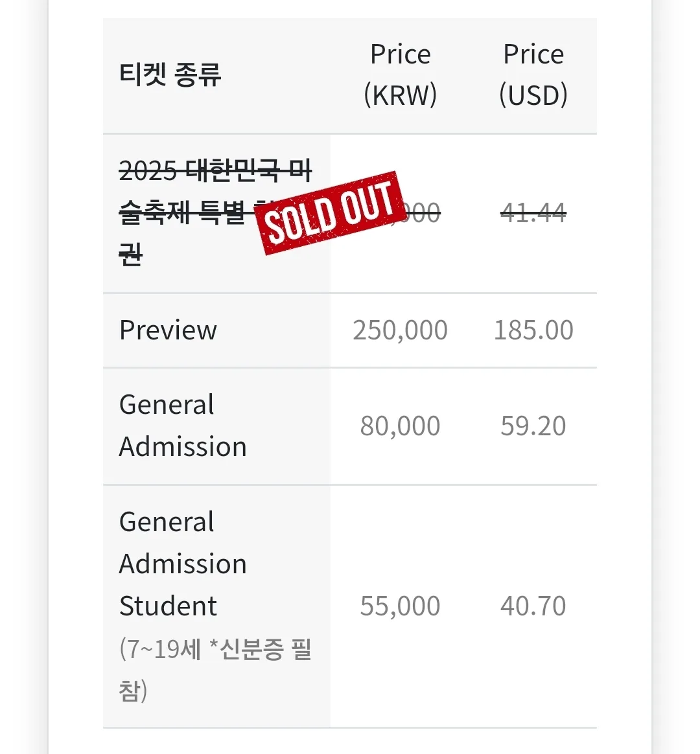Click the 59.20 USD price
The width and height of the screenshot is (700, 754).
[533, 426]
